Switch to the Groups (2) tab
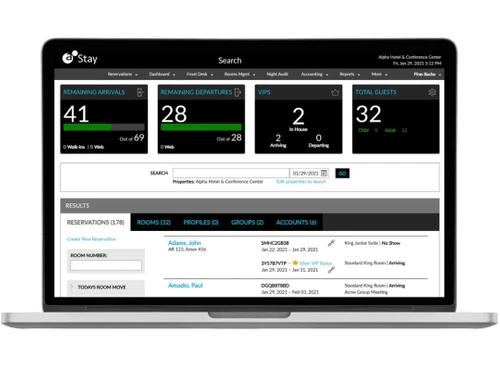The height and width of the screenshot is (375, 500). tap(247, 222)
